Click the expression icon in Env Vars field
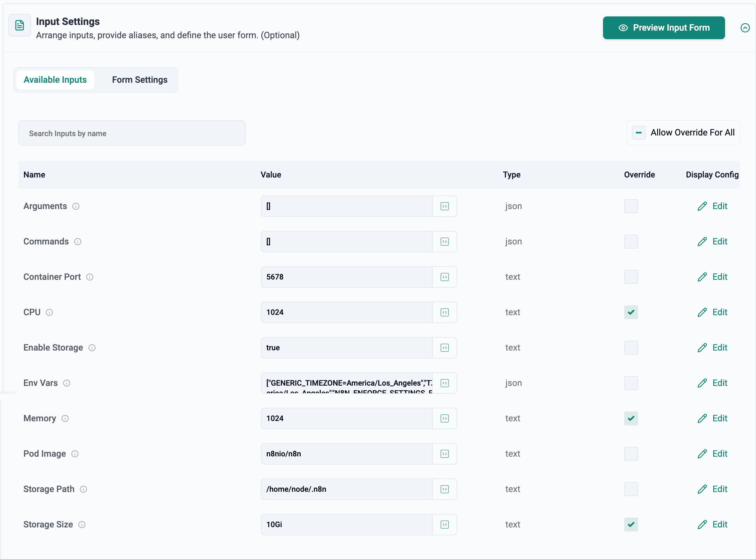Image resolution: width=756 pixels, height=559 pixels. (x=444, y=383)
